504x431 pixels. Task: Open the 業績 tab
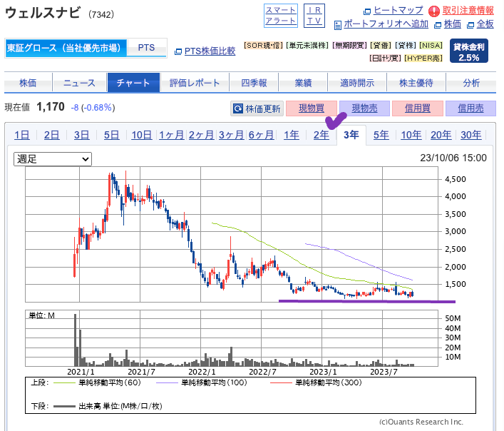pos(303,83)
